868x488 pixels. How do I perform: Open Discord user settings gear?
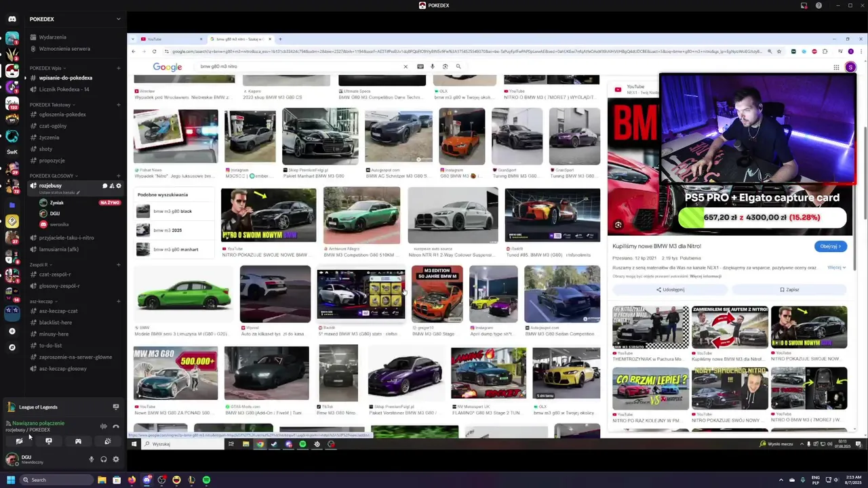click(x=116, y=460)
